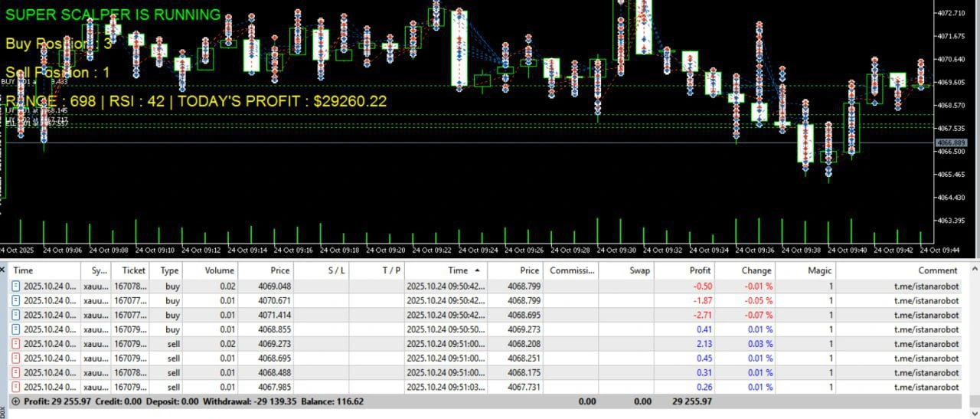Sort by the Ticket column header

coord(131,270)
